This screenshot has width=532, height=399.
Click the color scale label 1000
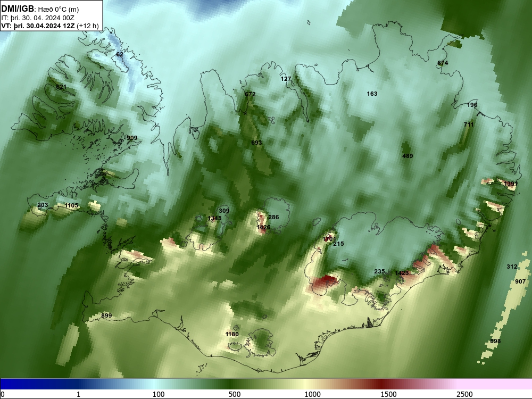pyautogui.click(x=312, y=394)
